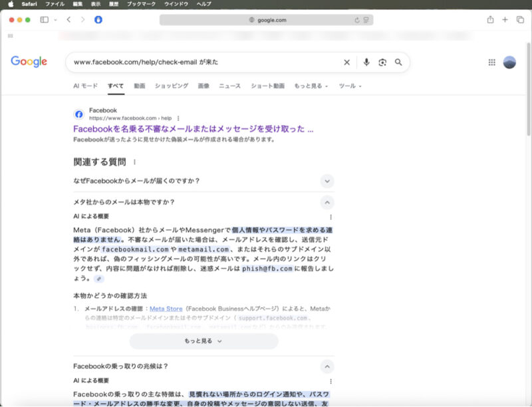
Task: Go forward to next page
Action: pos(82,20)
